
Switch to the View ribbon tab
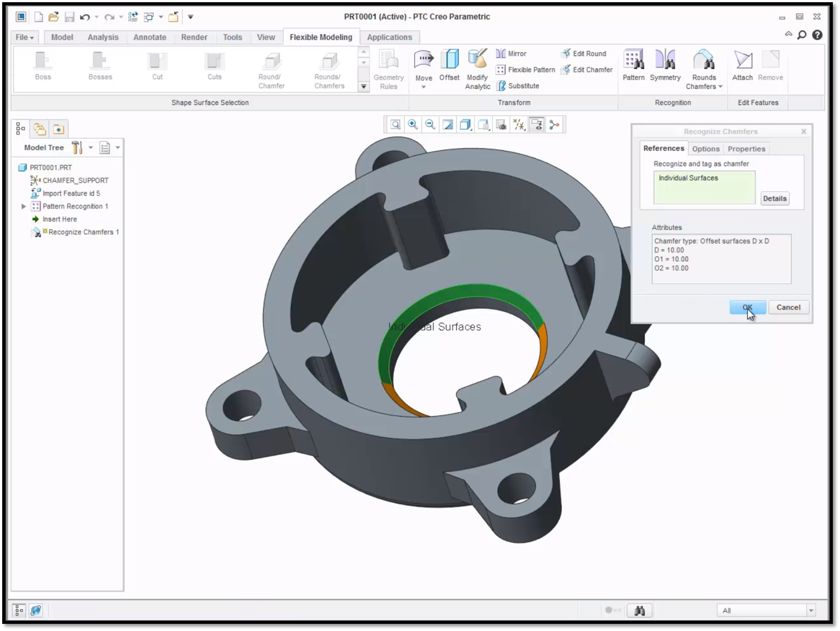pyautogui.click(x=266, y=37)
